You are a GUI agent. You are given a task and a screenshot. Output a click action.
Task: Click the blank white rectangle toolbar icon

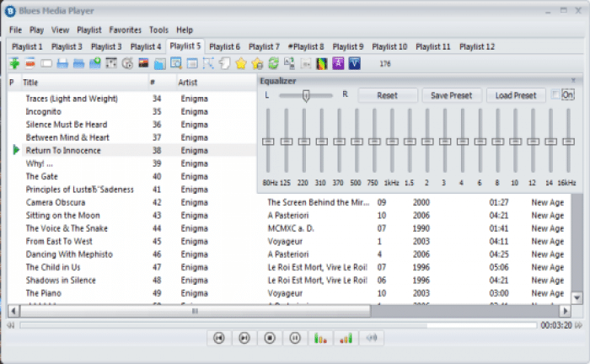pyautogui.click(x=46, y=63)
